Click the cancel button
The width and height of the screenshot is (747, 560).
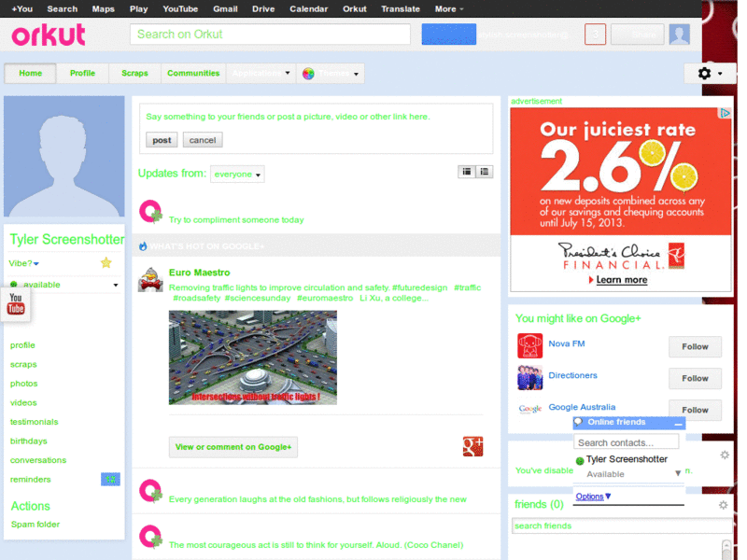(203, 140)
